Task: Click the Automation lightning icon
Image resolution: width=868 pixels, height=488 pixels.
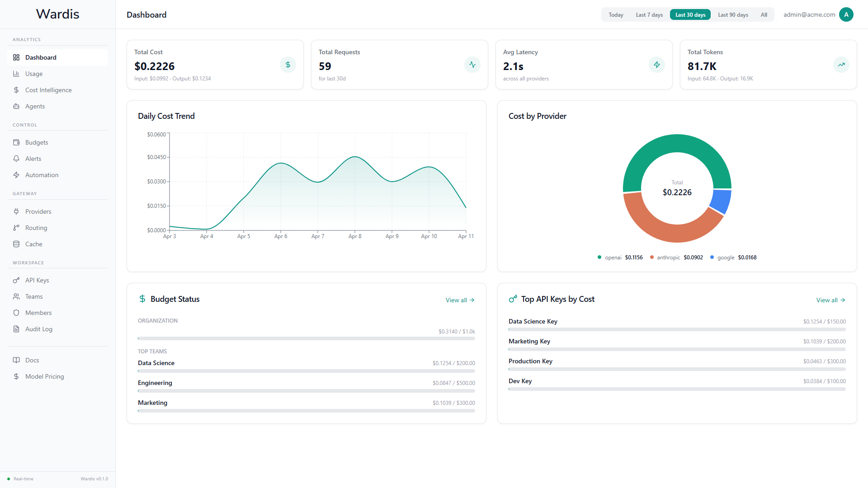Action: pyautogui.click(x=16, y=175)
